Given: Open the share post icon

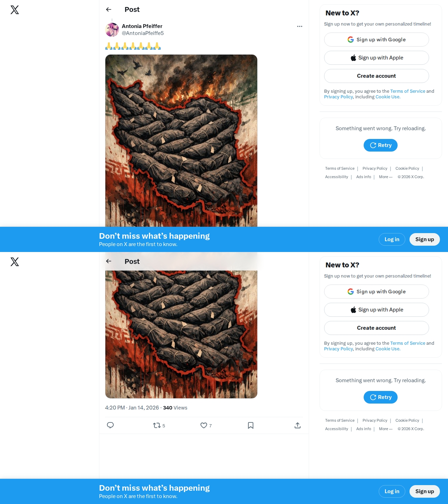Looking at the screenshot, I should (297, 425).
